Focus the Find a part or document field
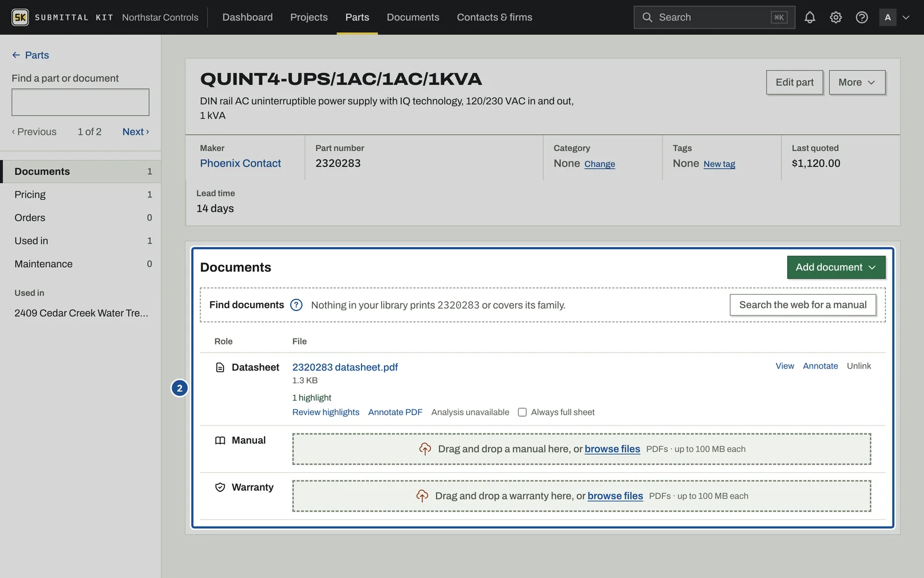 [x=80, y=102]
